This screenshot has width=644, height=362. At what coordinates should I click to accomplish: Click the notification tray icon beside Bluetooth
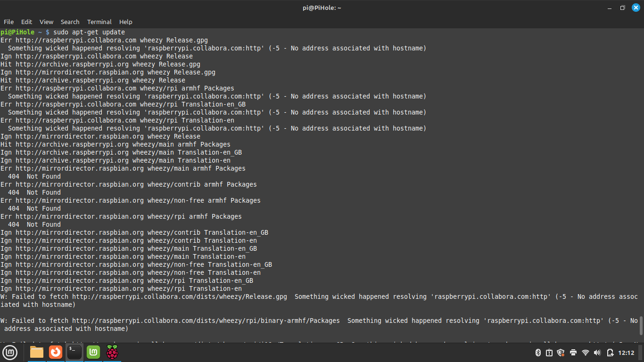tap(549, 353)
